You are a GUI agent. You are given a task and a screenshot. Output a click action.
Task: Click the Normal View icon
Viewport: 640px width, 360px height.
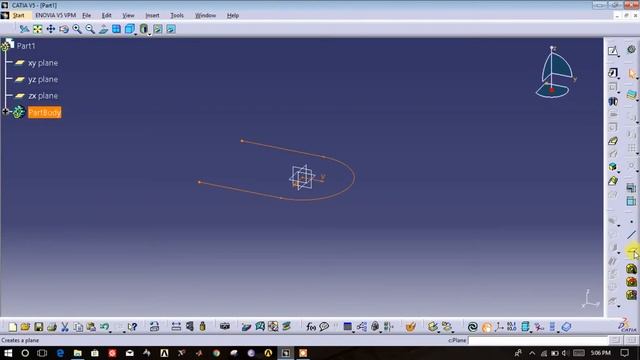[103, 29]
